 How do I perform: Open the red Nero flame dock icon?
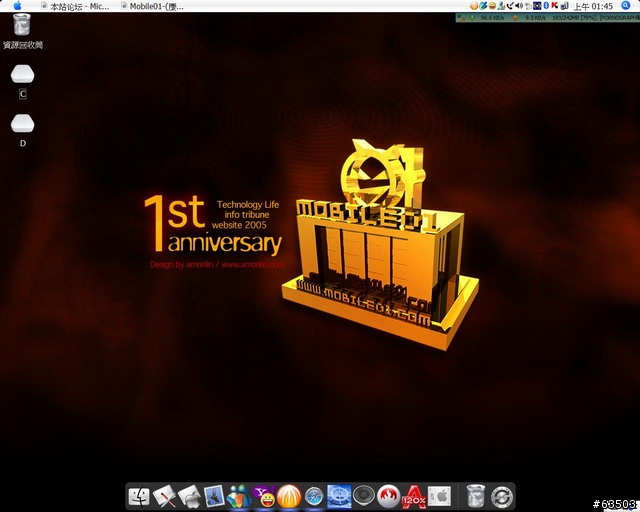click(x=389, y=495)
